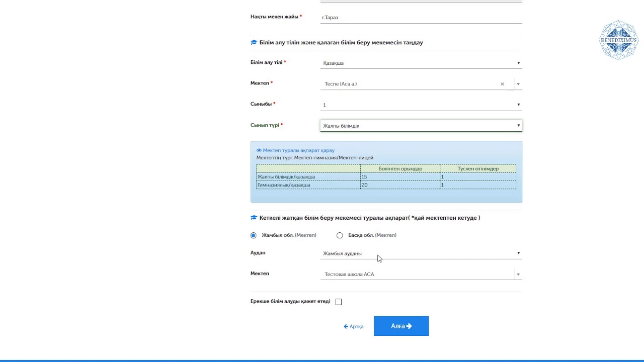Open Мектеп туралы ақпарат қарау link
644x362 pixels.
[298, 150]
